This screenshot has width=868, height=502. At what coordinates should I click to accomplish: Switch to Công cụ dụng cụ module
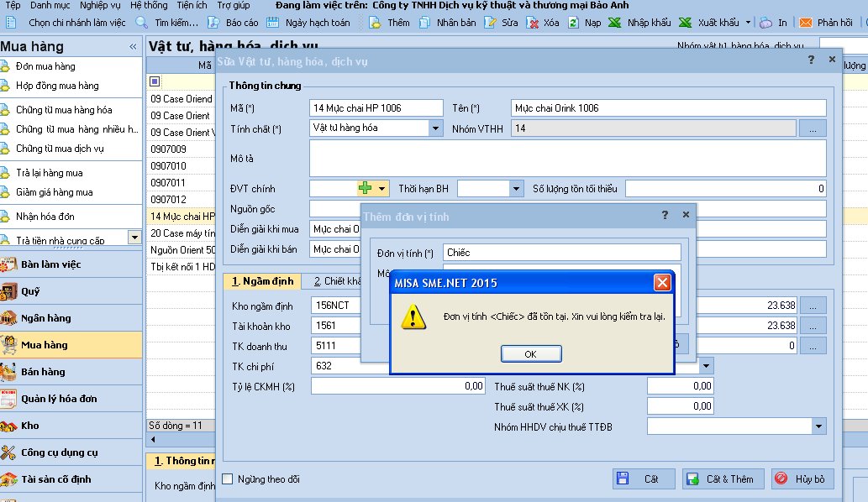click(x=71, y=452)
